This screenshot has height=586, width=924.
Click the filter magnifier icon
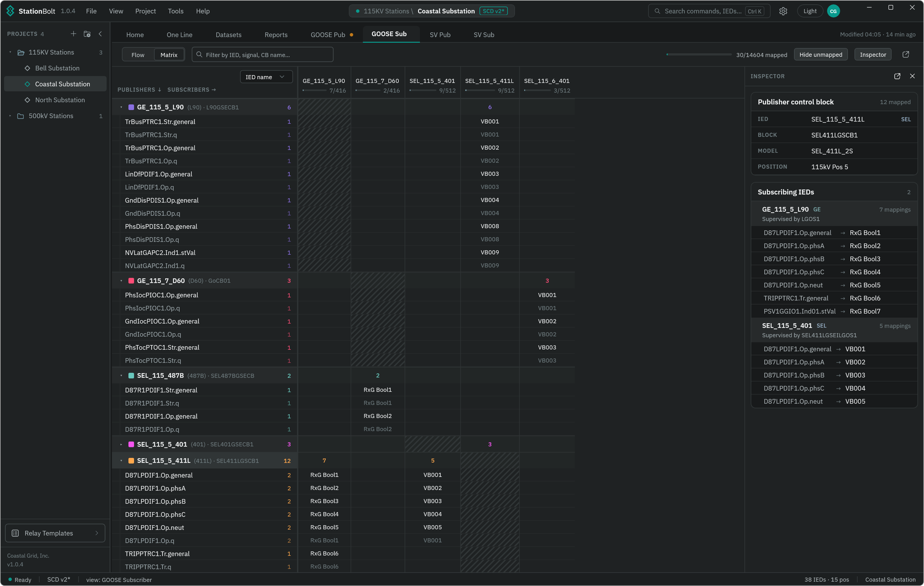click(199, 55)
